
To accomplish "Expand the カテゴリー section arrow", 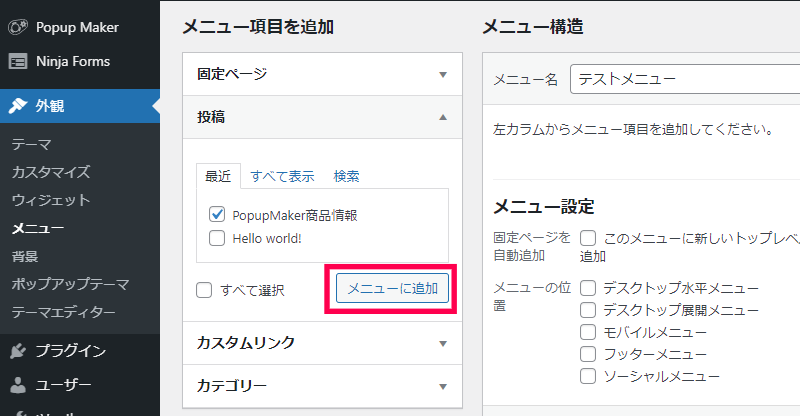I will (x=443, y=386).
